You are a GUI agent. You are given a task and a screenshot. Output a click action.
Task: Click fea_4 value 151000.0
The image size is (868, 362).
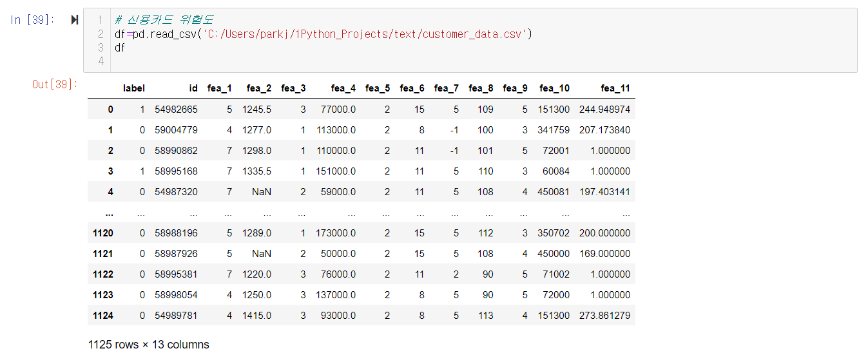pos(336,171)
